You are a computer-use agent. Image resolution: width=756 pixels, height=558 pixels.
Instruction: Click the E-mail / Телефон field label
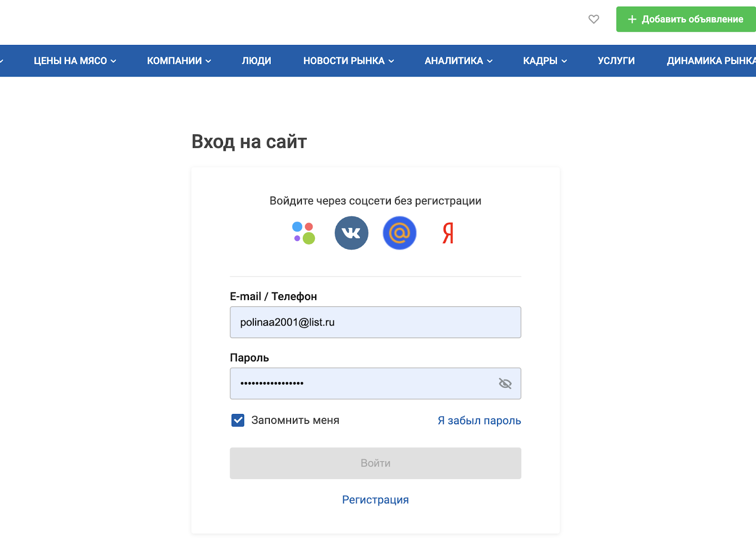tap(274, 296)
